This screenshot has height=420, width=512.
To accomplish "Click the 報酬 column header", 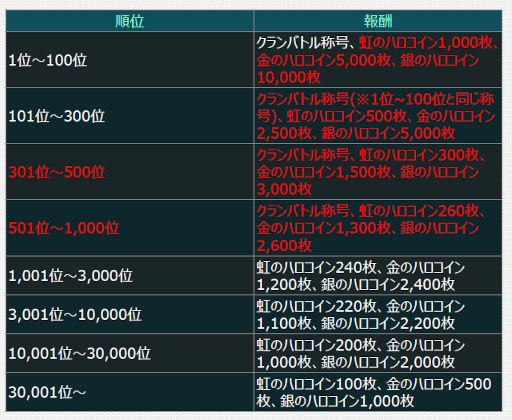I will pyautogui.click(x=378, y=21).
